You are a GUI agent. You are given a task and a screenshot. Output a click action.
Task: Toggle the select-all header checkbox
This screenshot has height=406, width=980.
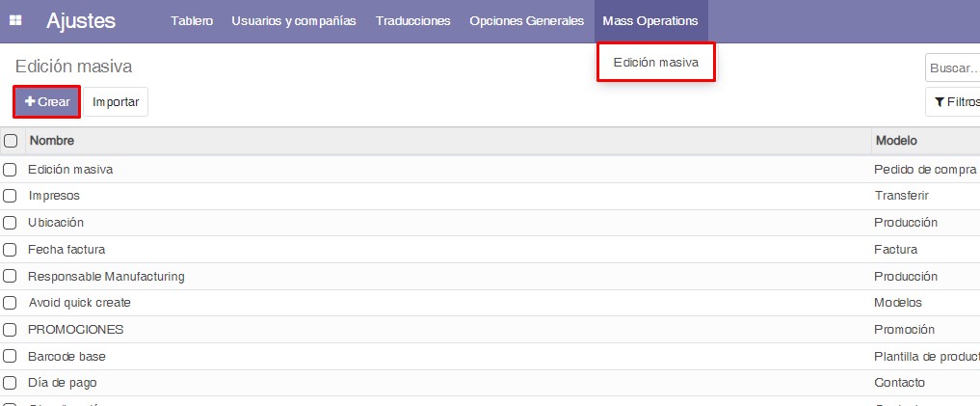(x=11, y=141)
